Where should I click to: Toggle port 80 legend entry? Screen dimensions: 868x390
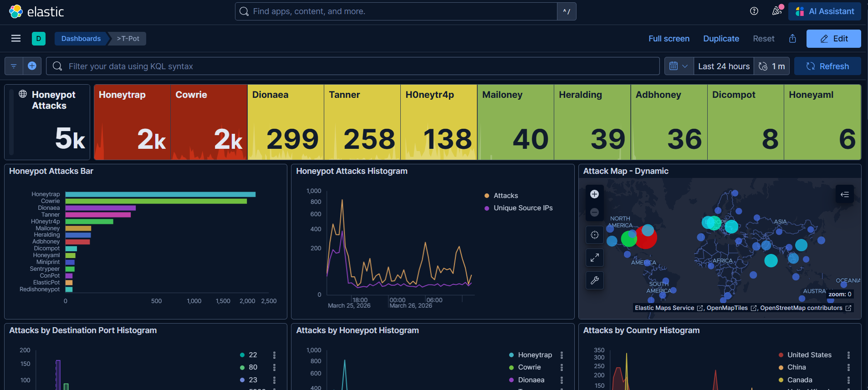click(x=253, y=367)
